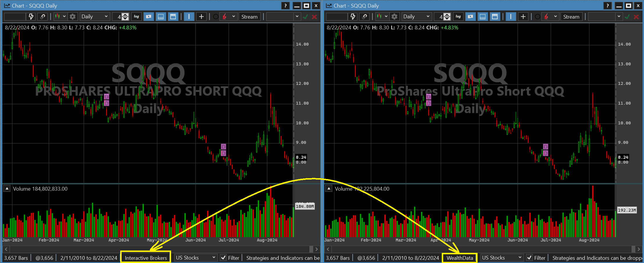Image resolution: width=644 pixels, height=263 pixels.
Task: Open chart settings gear in left chart
Action: coord(72,17)
